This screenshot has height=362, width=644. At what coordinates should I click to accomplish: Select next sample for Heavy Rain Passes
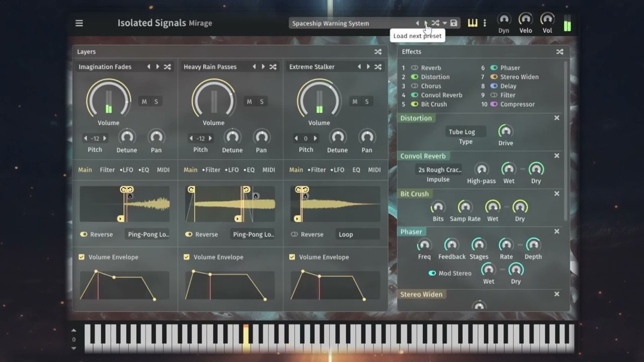point(263,67)
